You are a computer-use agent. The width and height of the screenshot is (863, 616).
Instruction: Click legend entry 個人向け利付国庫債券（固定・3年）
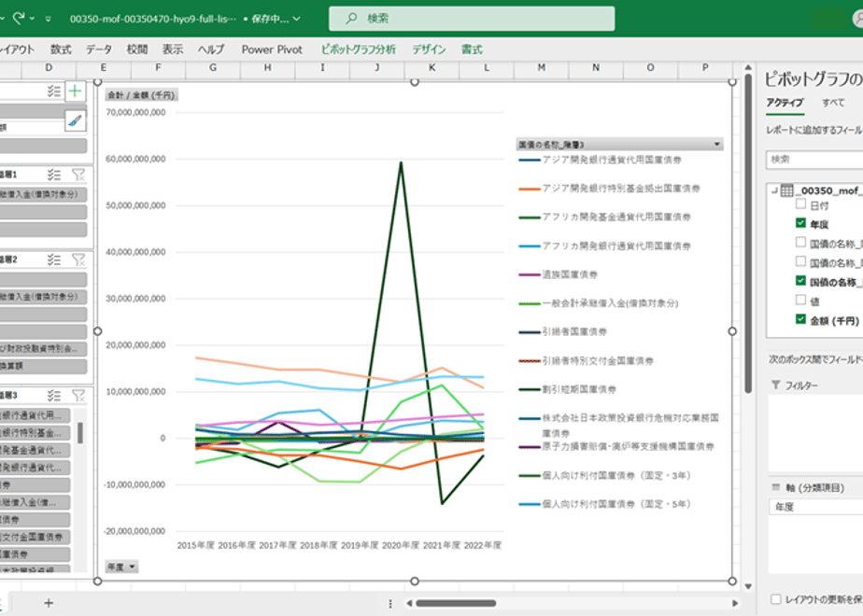pyautogui.click(x=605, y=475)
